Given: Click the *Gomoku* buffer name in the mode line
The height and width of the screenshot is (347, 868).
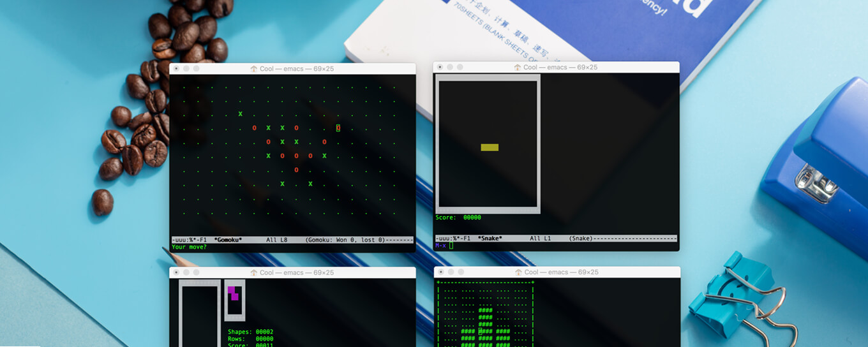Looking at the screenshot, I should 228,240.
